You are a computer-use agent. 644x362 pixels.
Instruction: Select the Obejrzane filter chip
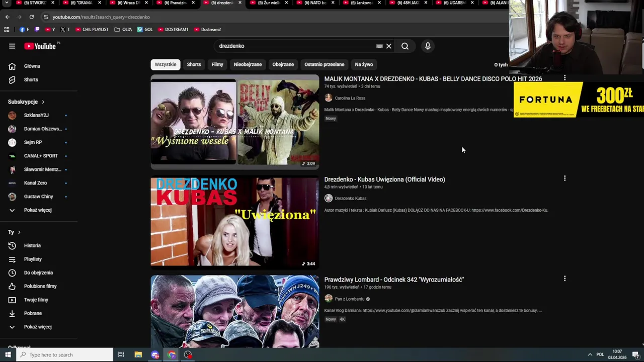pos(283,64)
